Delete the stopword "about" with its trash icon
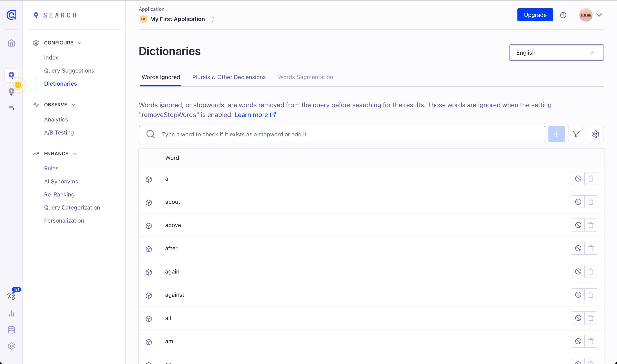The height and width of the screenshot is (364, 617). 591,202
